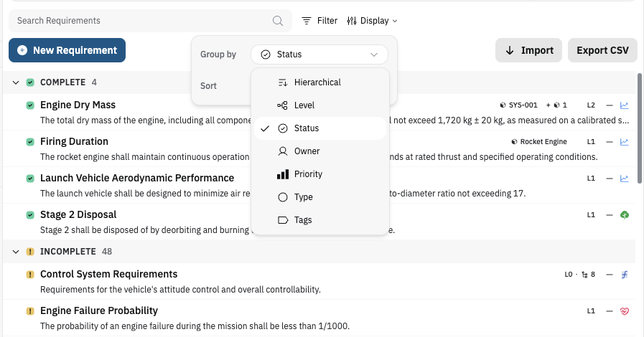Screen dimensions: 644x337
Task: Click the filter lines icon
Action: pyautogui.click(x=307, y=21)
